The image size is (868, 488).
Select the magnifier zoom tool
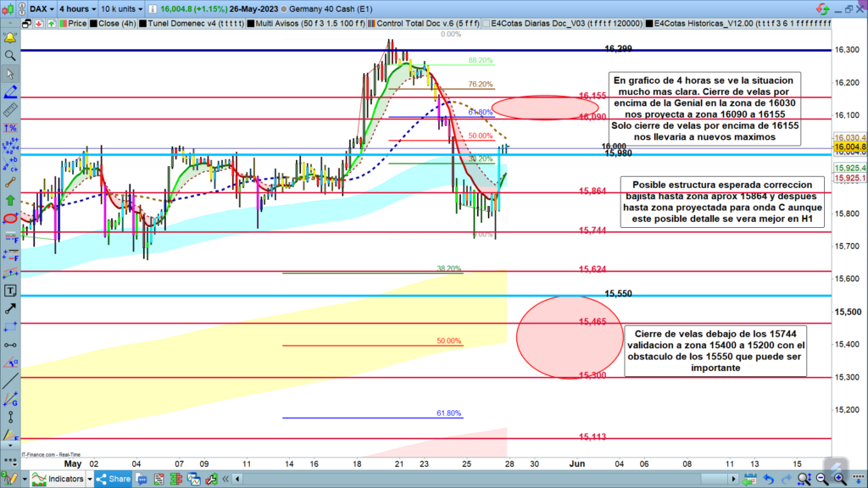10,56
